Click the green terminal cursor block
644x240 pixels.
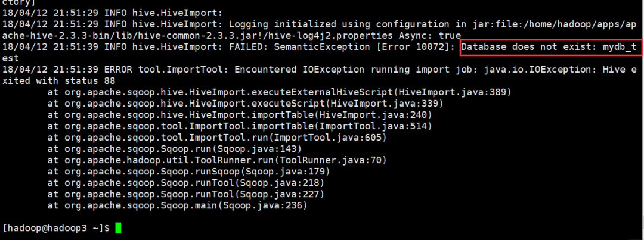click(118, 228)
